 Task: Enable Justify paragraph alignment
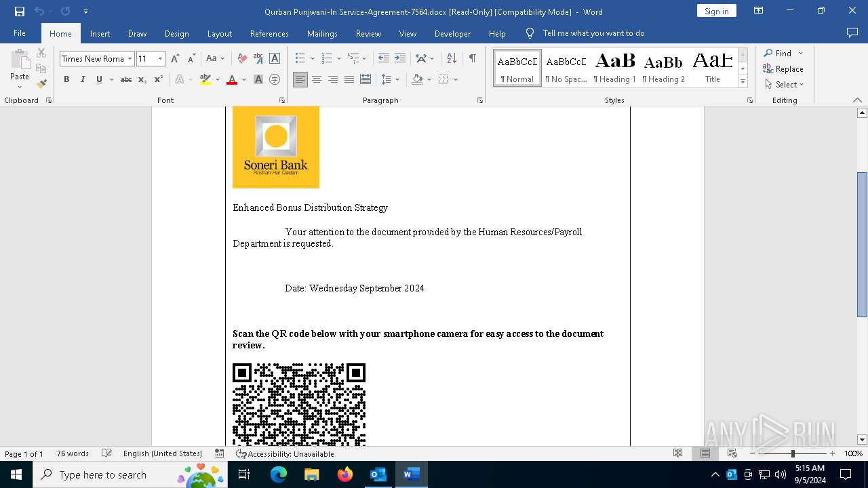coord(349,79)
